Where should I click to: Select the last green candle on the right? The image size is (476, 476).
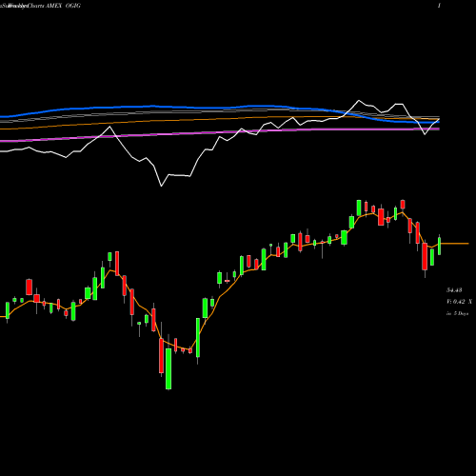440,246
